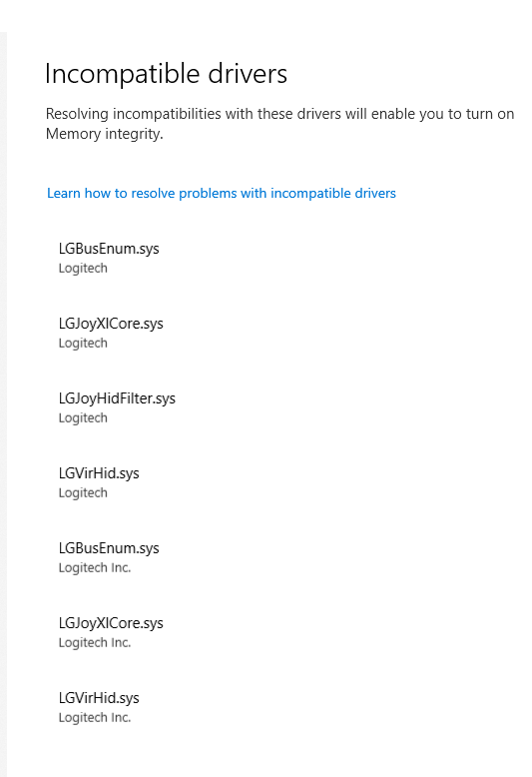Screen dimensions: 532x777
Task: Click empty space below the last driver entry
Action: (x=269, y=753)
